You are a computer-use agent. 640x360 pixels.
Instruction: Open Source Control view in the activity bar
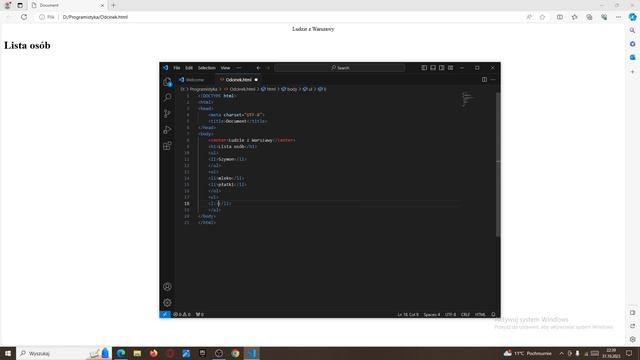click(x=167, y=113)
